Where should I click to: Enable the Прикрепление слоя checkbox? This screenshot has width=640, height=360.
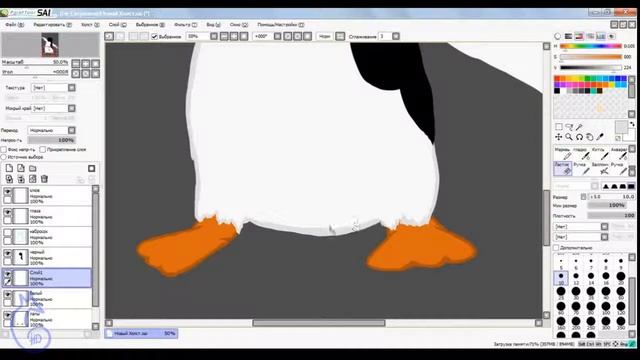(42, 149)
